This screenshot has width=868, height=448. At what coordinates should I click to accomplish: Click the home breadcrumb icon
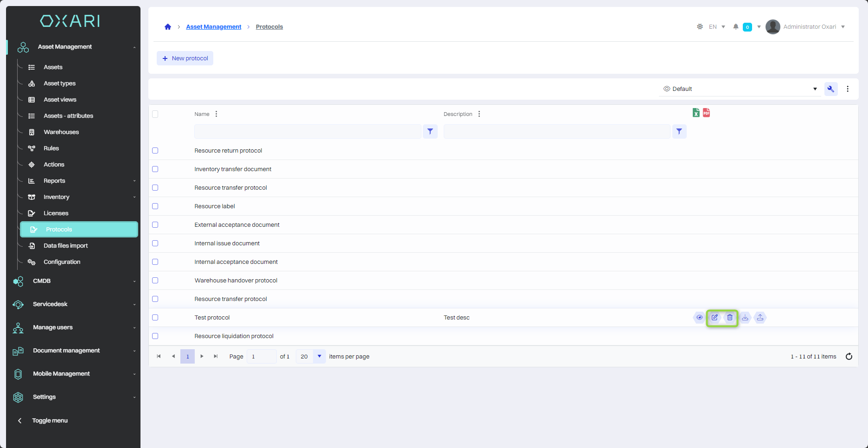(168, 27)
